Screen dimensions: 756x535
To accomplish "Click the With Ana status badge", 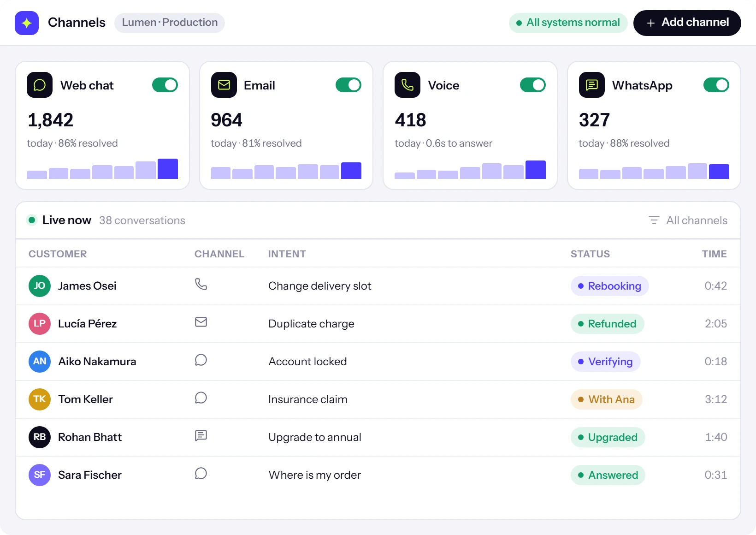I will [606, 399].
